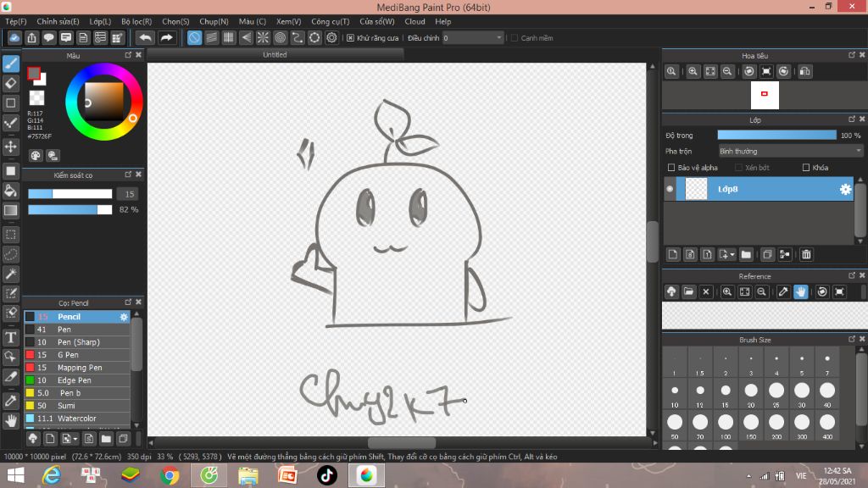Screen dimensions: 868x488
Task: Select the Eraser tool
Action: [x=10, y=84]
